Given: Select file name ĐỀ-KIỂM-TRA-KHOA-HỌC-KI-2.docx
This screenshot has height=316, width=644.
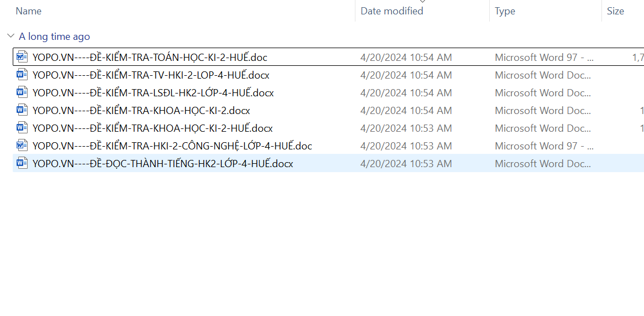Looking at the screenshot, I should [x=141, y=110].
